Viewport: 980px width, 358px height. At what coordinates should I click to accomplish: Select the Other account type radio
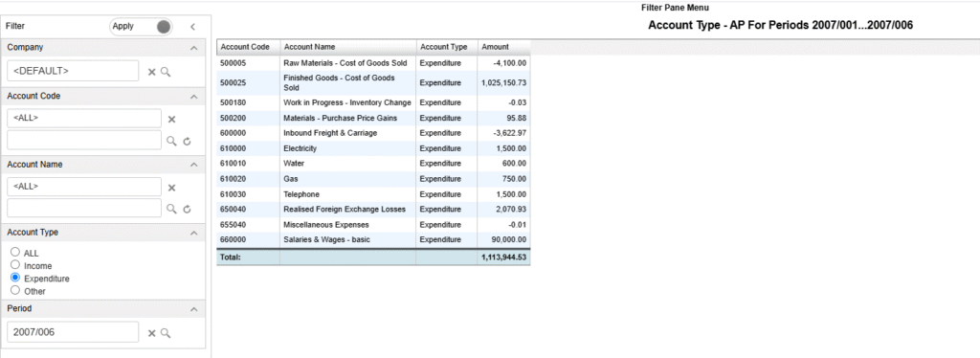click(15, 290)
